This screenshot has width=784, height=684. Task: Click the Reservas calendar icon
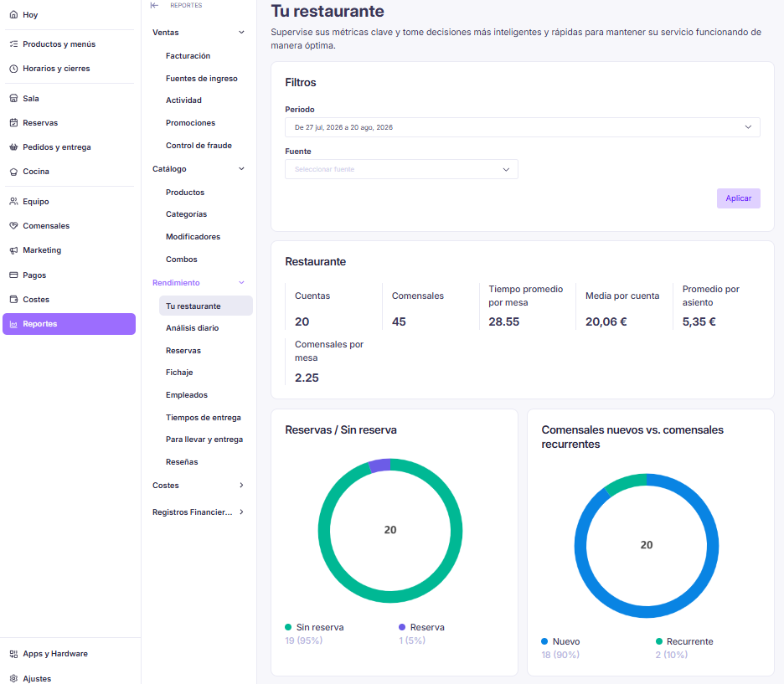tap(13, 122)
